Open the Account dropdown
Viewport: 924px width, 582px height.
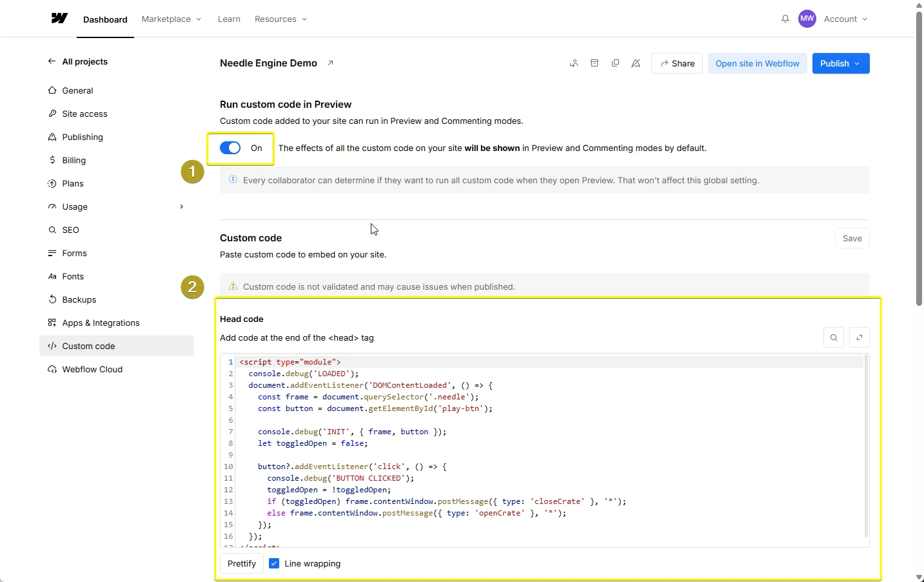[x=846, y=19]
